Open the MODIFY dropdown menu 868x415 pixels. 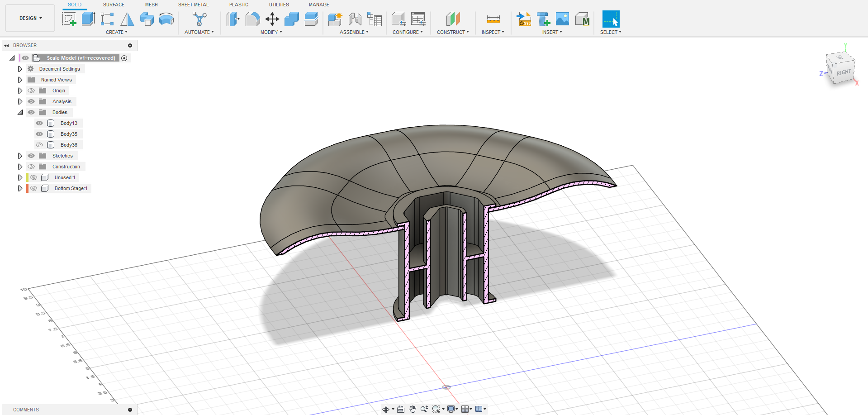(271, 32)
